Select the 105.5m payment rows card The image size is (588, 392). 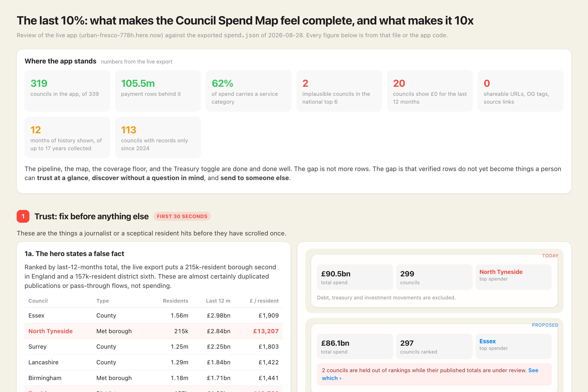pos(158,91)
